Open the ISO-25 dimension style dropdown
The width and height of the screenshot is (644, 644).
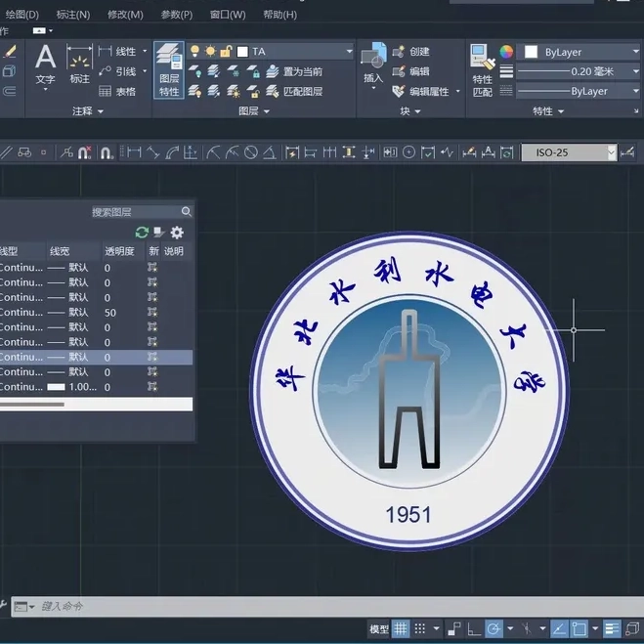point(612,152)
